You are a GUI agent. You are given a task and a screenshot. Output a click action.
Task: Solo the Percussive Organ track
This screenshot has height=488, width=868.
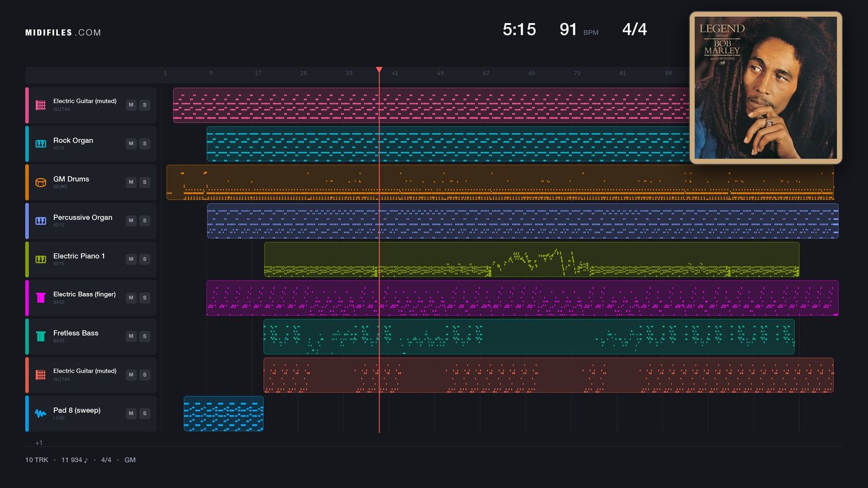coord(145,221)
